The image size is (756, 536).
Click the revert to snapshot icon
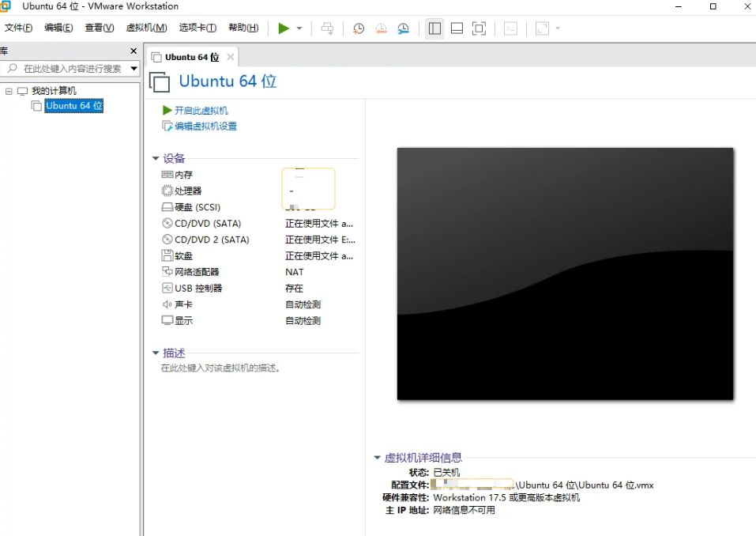coord(381,28)
